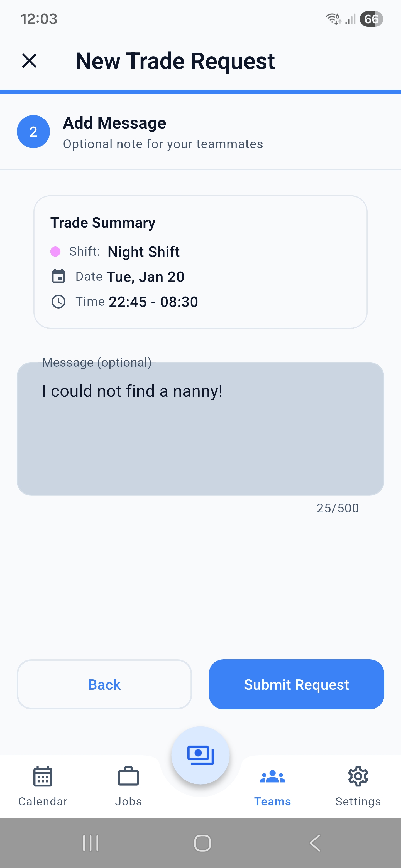Tap the step 2 circle indicator

pyautogui.click(x=33, y=132)
